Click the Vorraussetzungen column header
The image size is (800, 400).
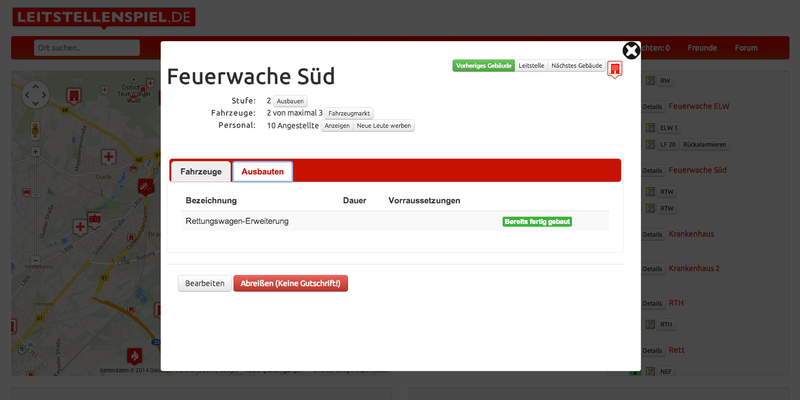(424, 201)
